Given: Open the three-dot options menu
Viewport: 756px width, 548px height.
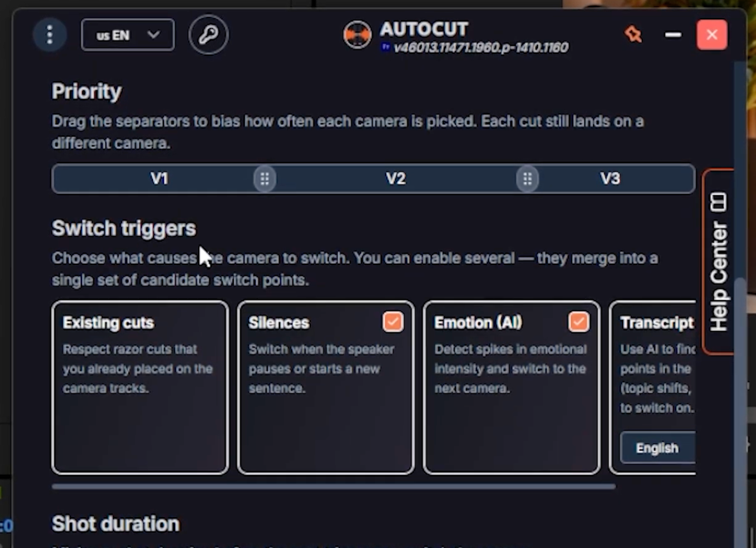Looking at the screenshot, I should point(50,35).
